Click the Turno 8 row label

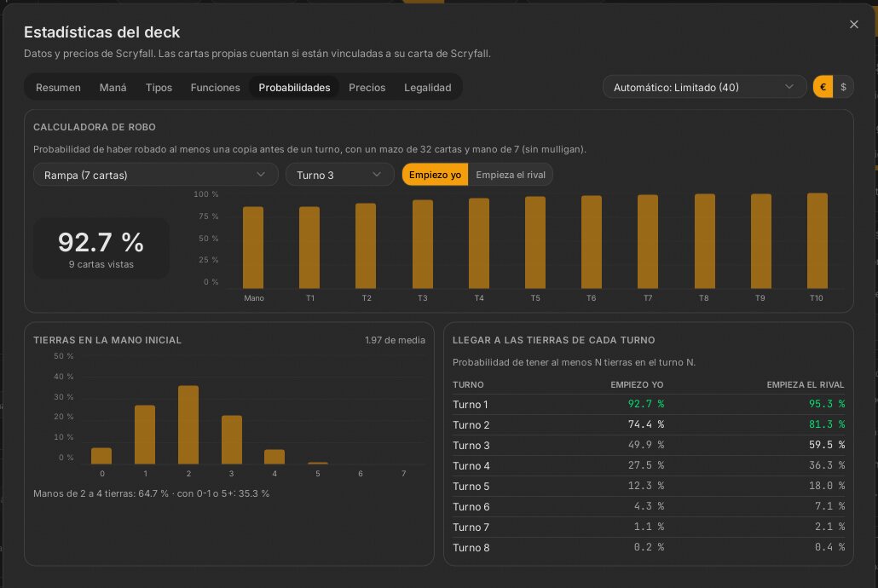[471, 548]
